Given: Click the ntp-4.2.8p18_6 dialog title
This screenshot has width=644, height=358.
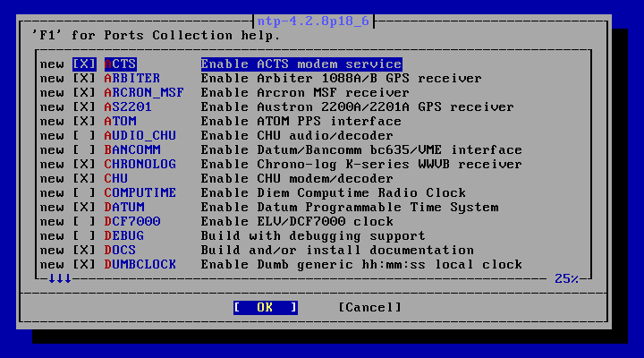Looking at the screenshot, I should click(x=313, y=21).
